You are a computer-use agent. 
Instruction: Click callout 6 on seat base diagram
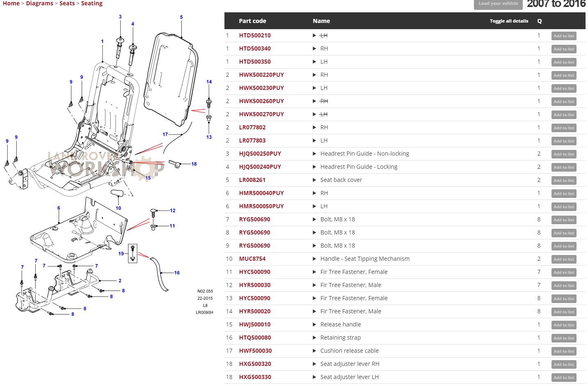point(59,208)
